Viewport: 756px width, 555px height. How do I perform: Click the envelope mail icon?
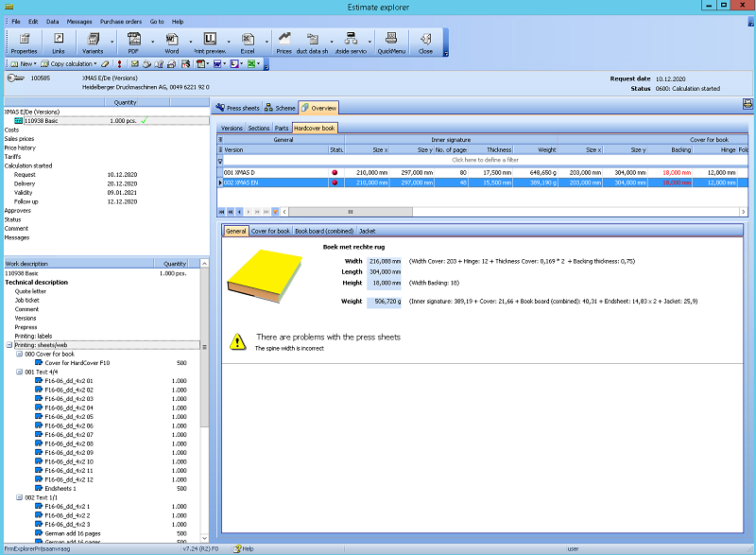[x=134, y=63]
